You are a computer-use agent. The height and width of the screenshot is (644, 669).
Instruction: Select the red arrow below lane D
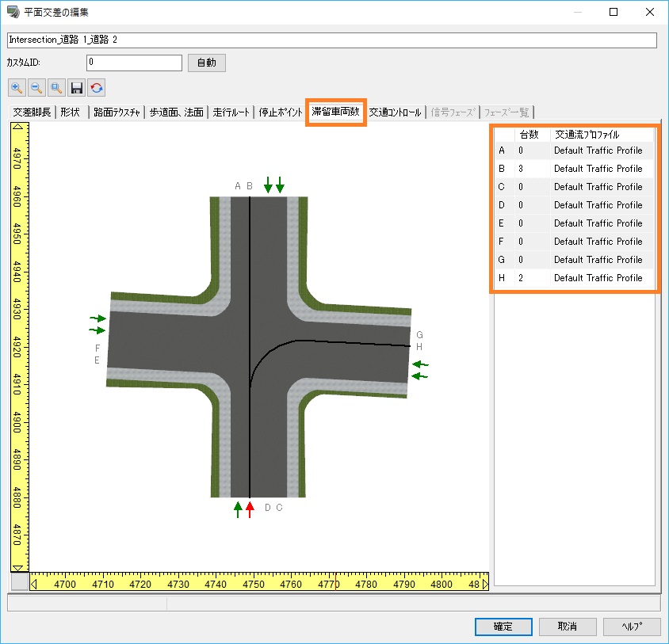[x=250, y=509]
